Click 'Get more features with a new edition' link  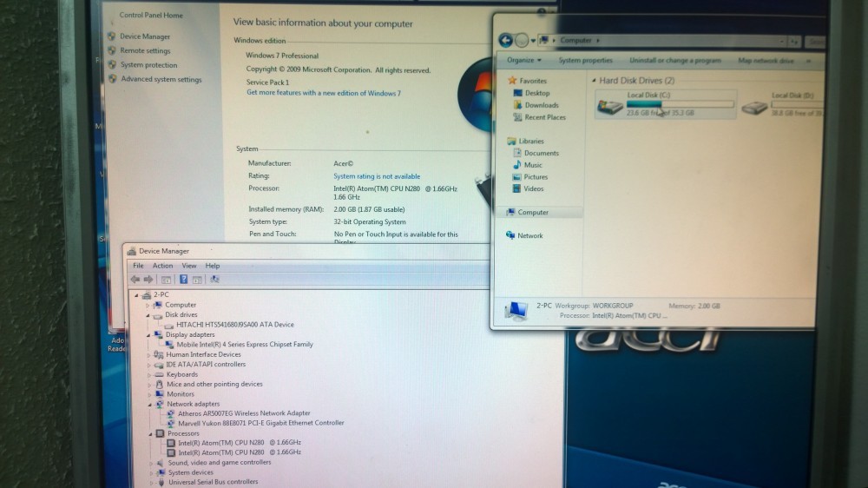click(x=323, y=93)
